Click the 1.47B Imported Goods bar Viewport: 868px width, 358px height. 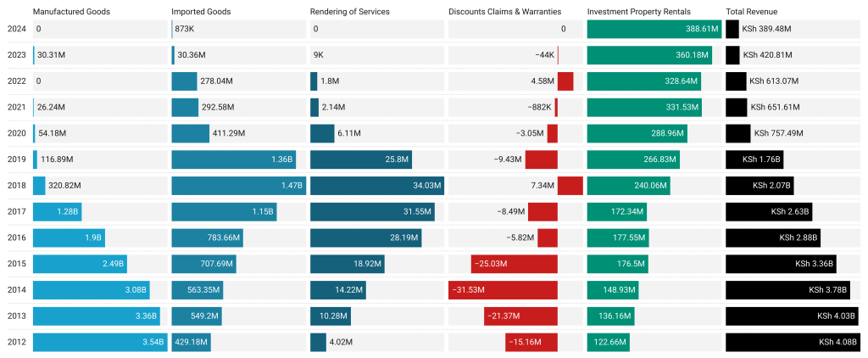238,185
